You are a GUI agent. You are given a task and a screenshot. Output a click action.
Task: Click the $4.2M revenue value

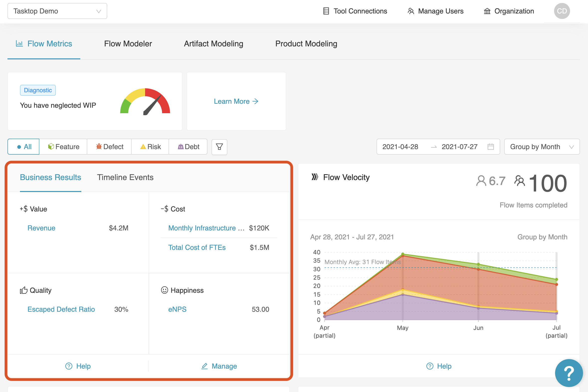tap(118, 228)
